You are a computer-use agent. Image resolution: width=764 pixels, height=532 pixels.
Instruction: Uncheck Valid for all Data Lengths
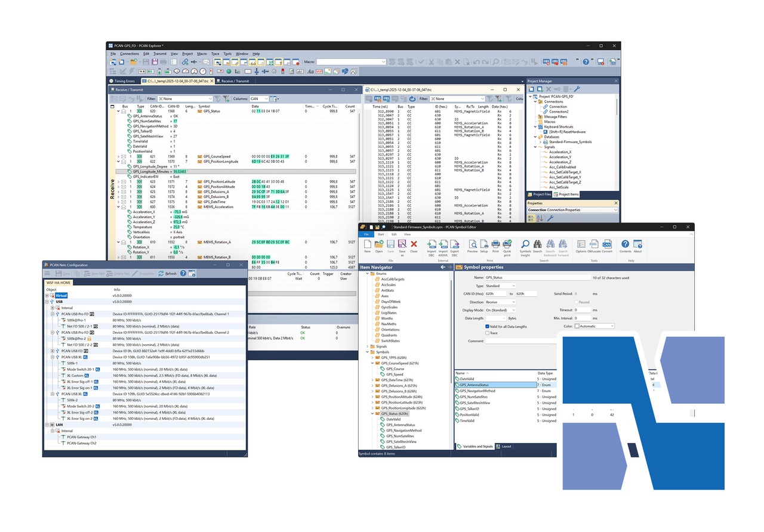(487, 326)
